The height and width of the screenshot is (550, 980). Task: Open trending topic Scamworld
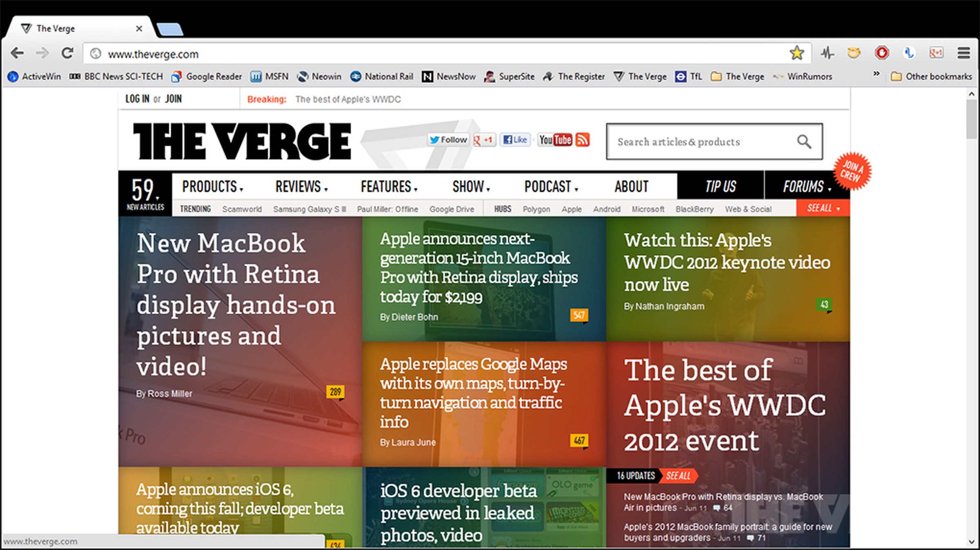tap(242, 209)
